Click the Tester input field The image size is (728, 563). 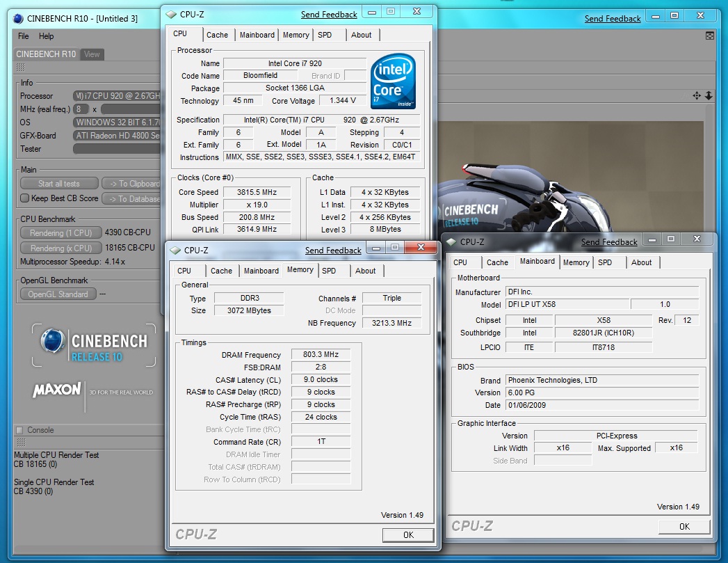pos(117,149)
